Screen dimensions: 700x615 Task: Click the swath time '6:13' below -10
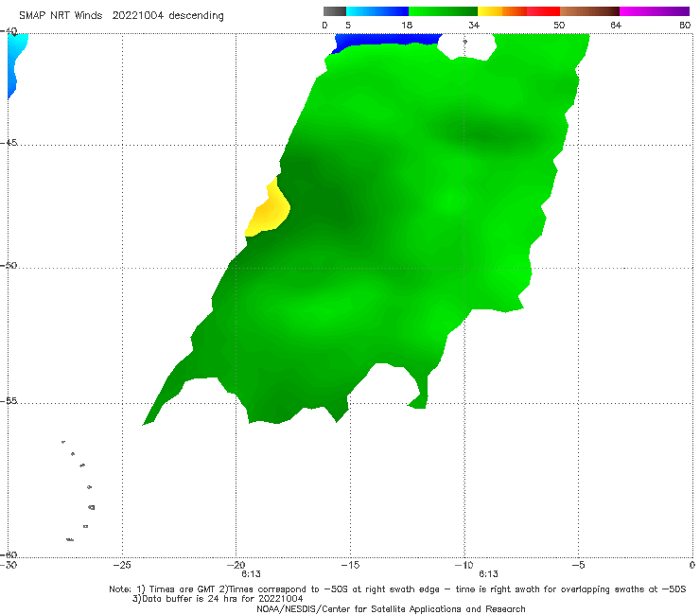pyautogui.click(x=488, y=574)
